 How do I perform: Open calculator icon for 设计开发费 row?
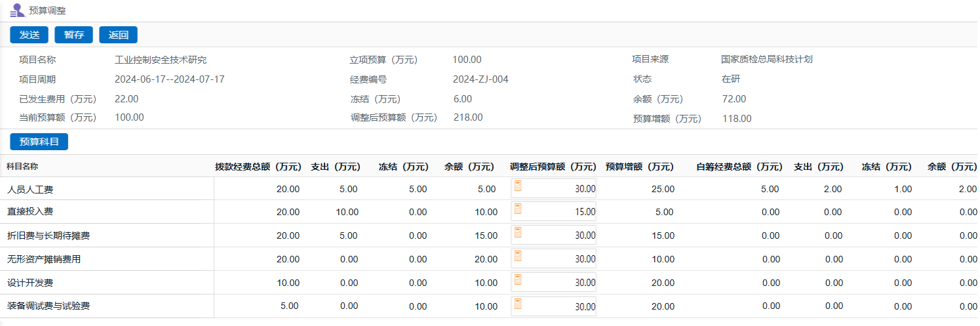(518, 281)
